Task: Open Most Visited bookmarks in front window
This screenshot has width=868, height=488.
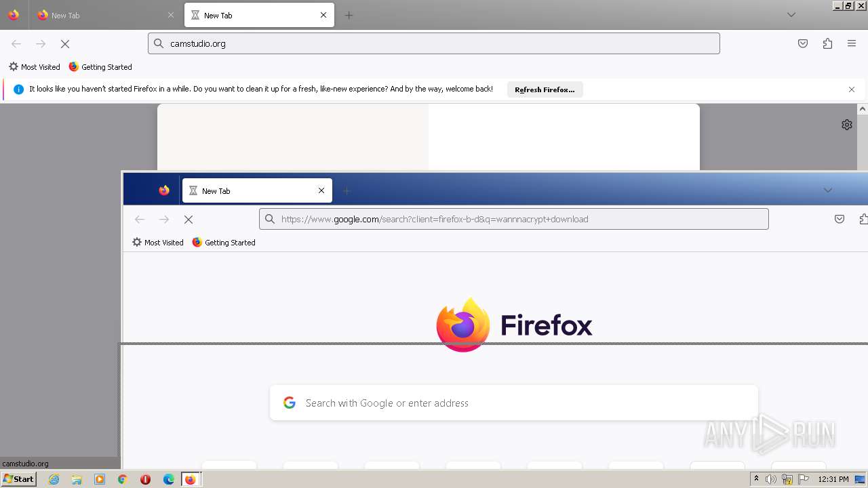Action: point(157,243)
